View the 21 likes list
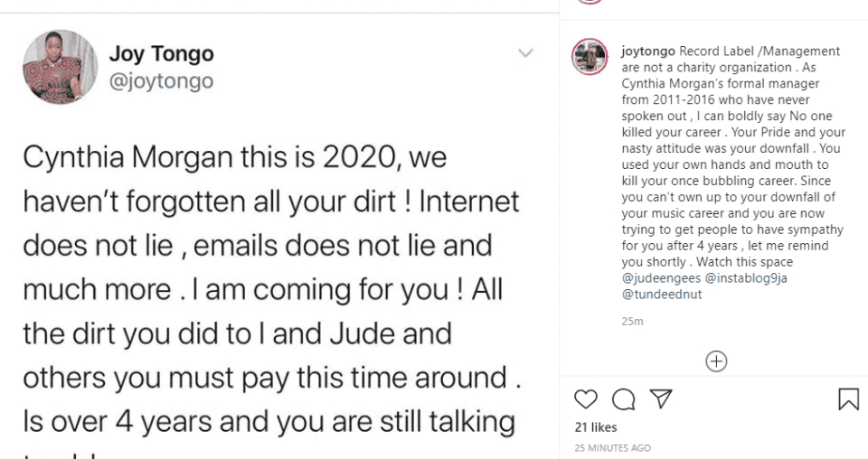 [595, 426]
